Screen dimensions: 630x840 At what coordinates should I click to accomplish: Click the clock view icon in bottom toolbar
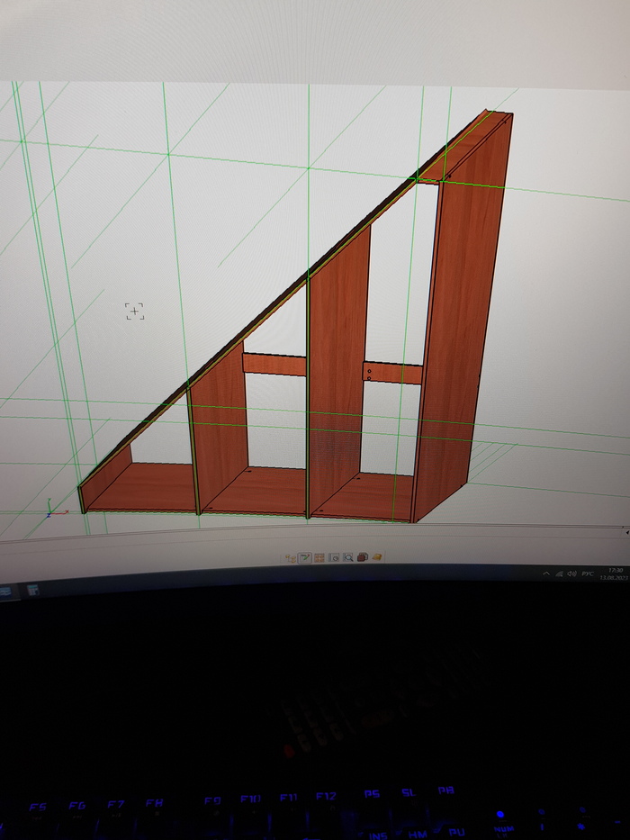(x=334, y=557)
